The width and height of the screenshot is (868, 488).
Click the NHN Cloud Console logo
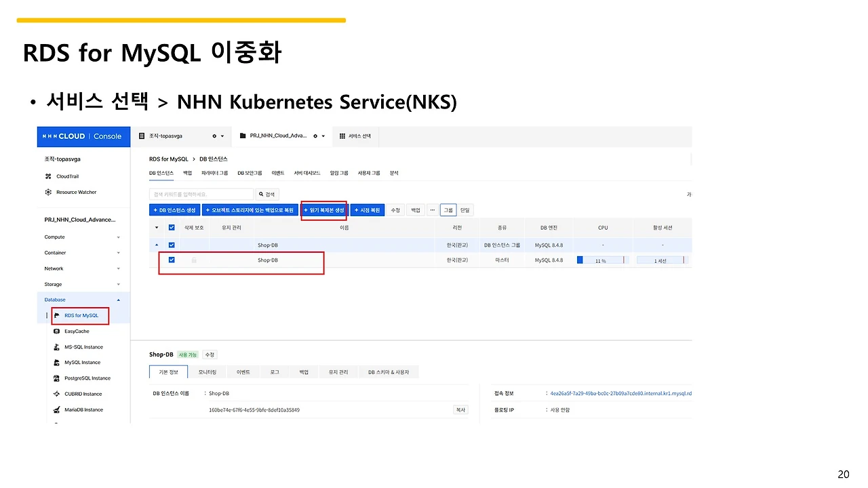pos(82,136)
